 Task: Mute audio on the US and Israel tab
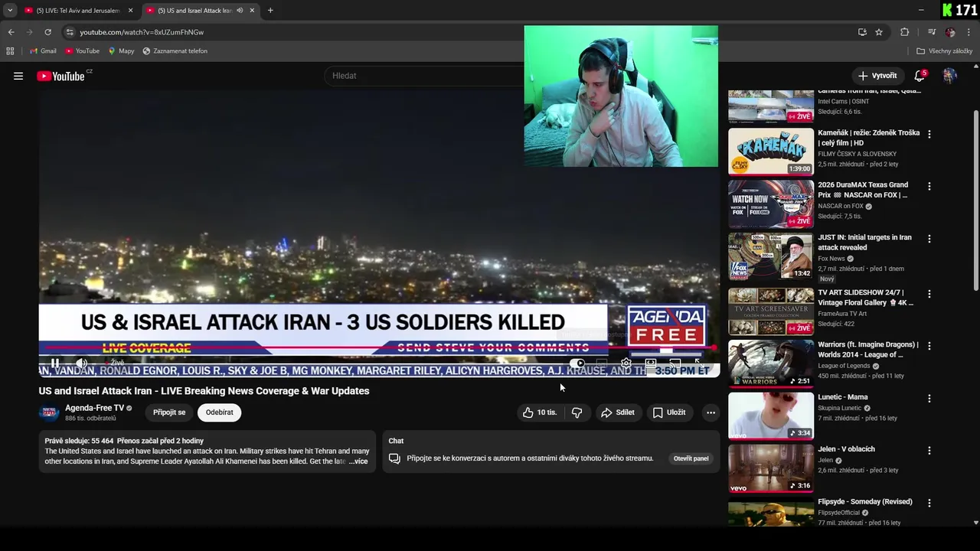click(x=240, y=11)
